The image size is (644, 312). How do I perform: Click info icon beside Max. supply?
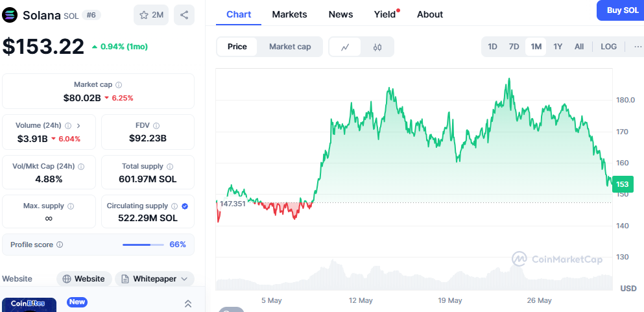pos(71,206)
